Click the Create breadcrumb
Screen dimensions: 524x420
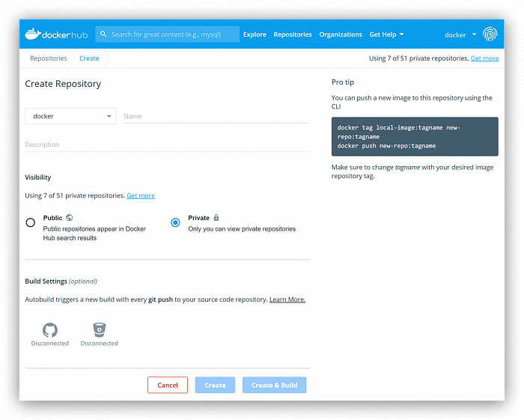pyautogui.click(x=89, y=58)
